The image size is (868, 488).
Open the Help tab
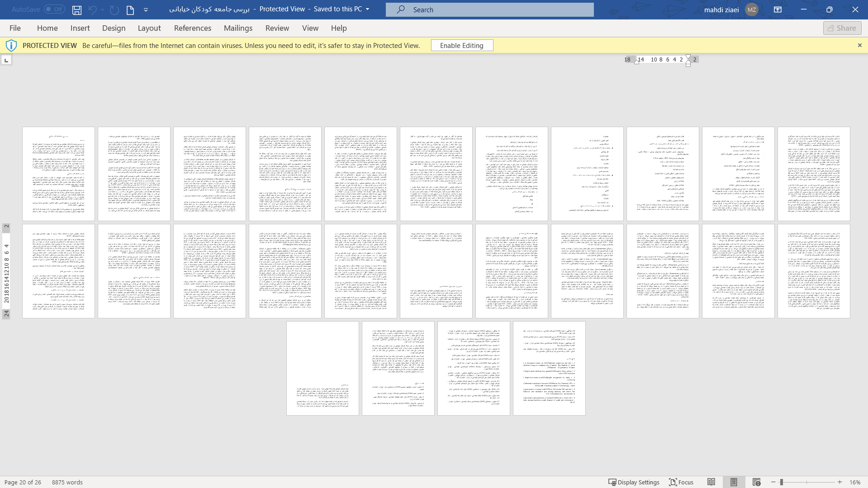click(339, 28)
